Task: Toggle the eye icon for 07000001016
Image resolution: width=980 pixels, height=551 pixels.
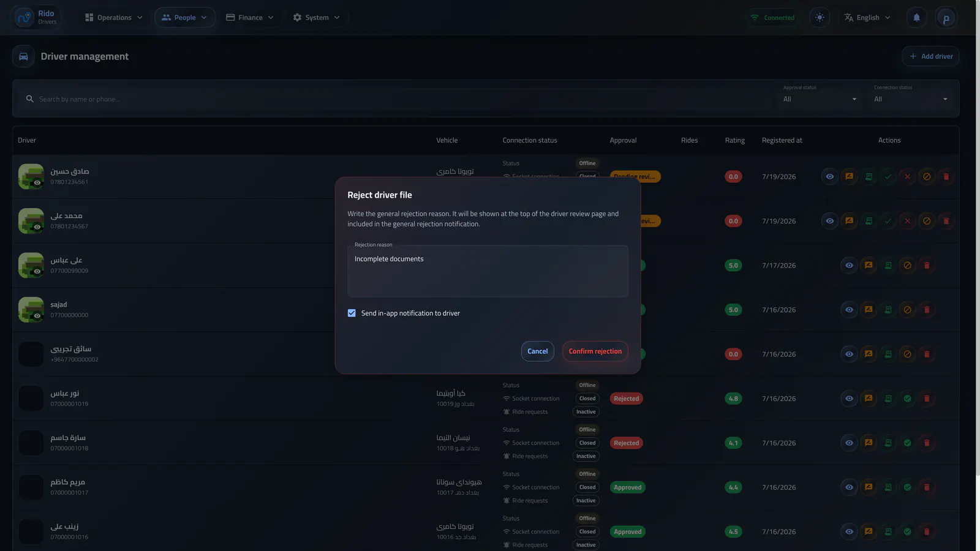Action: [x=849, y=531]
